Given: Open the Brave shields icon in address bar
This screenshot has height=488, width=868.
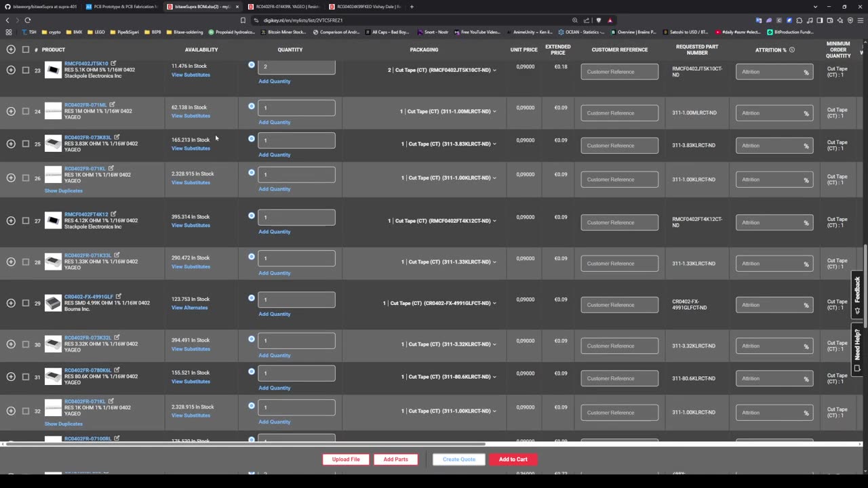Looking at the screenshot, I should [x=599, y=20].
